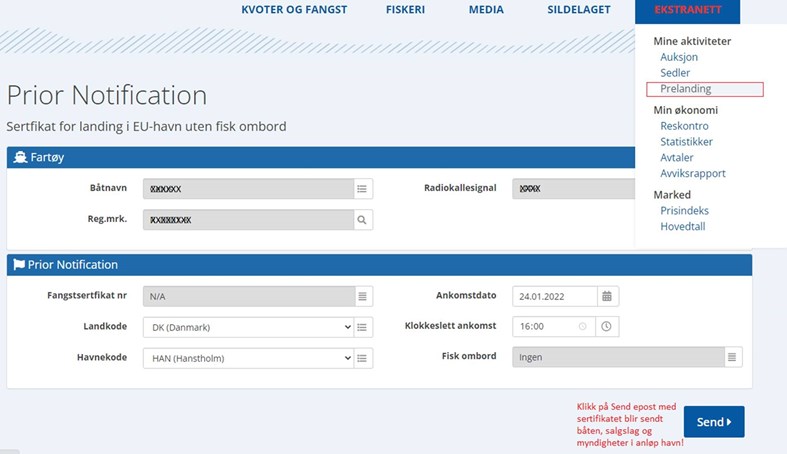
Task: Open the EKSTRANETT menu tab
Action: pyautogui.click(x=686, y=10)
